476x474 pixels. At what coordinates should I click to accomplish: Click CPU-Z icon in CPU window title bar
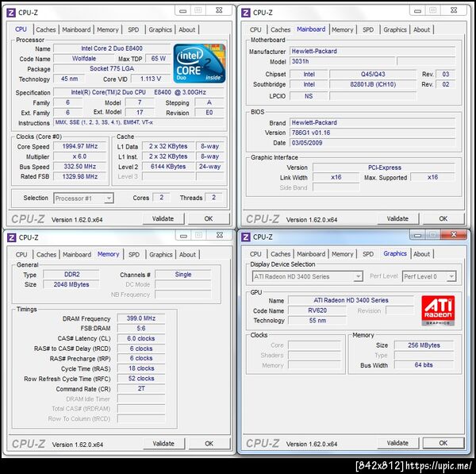click(11, 13)
